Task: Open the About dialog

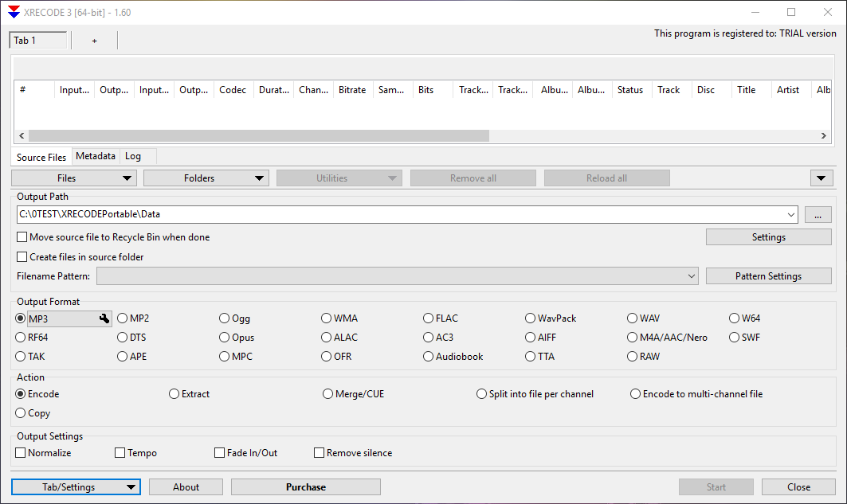Action: [186, 486]
